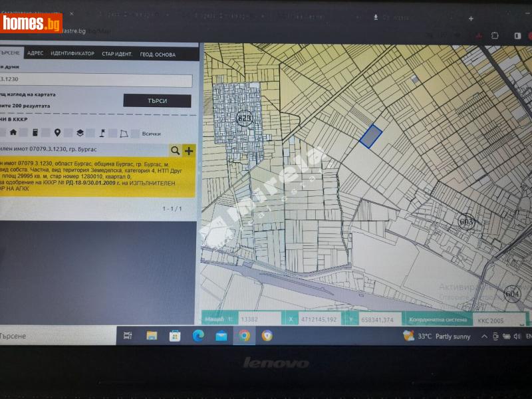This screenshot has height=399, width=532.
Task: Click the keyword search input field
Action: 96,80
